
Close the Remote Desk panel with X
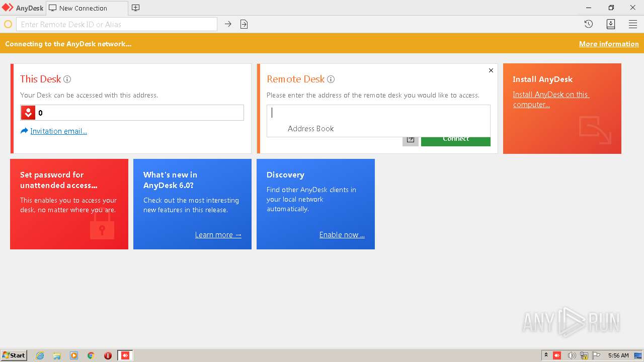(x=491, y=70)
